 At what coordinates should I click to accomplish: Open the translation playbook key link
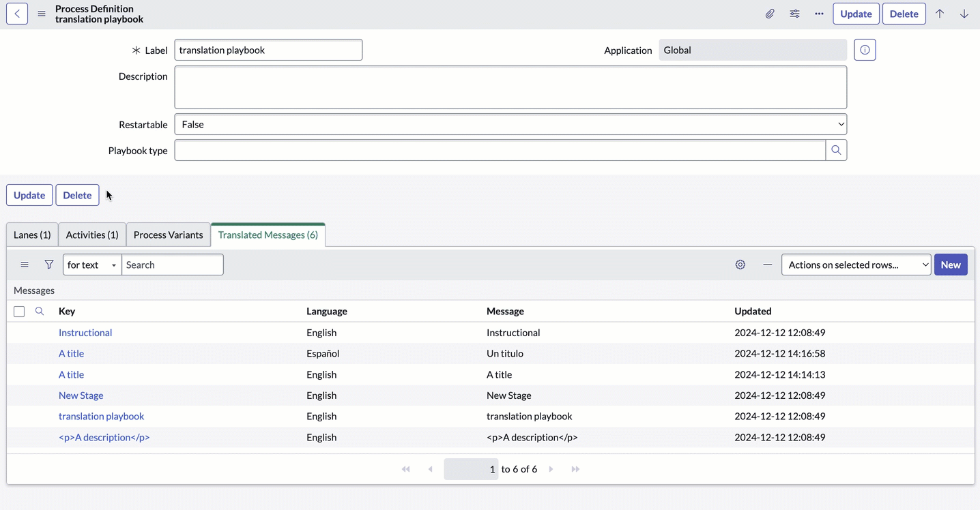click(102, 416)
